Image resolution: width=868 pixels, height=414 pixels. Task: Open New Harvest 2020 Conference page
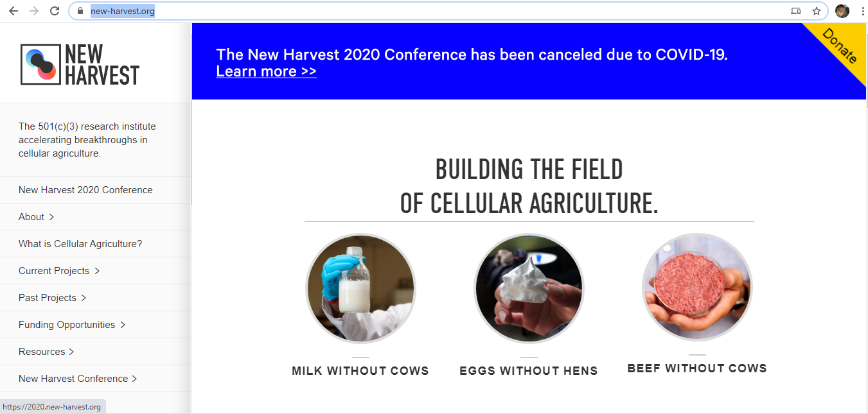pyautogui.click(x=85, y=190)
